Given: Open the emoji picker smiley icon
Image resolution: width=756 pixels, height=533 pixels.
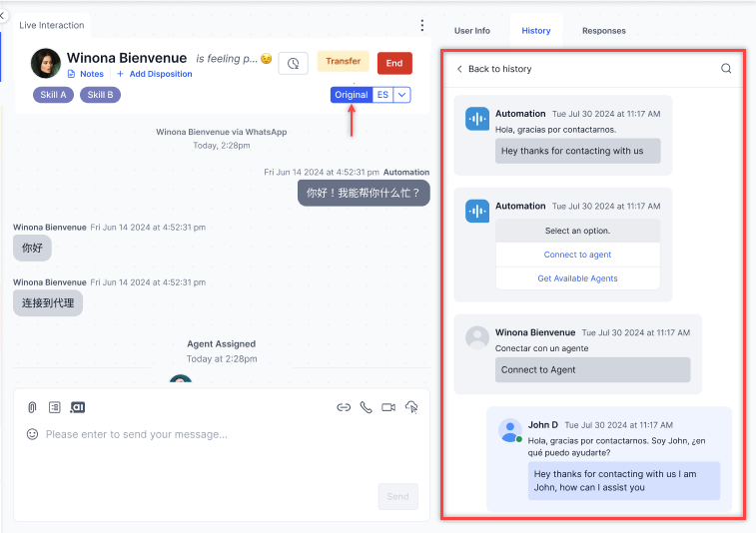Looking at the screenshot, I should 32,434.
